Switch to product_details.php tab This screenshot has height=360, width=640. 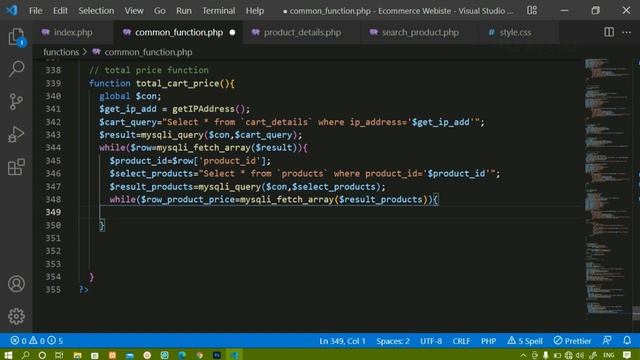(302, 32)
